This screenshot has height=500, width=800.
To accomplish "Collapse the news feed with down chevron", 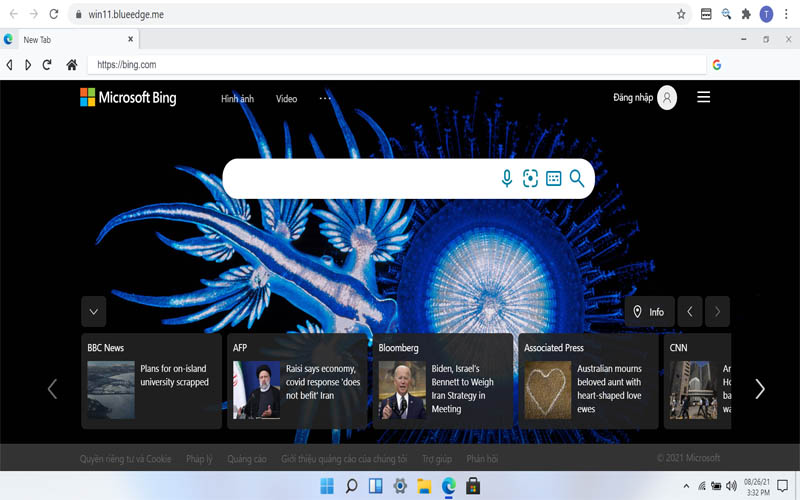I will 94,311.
